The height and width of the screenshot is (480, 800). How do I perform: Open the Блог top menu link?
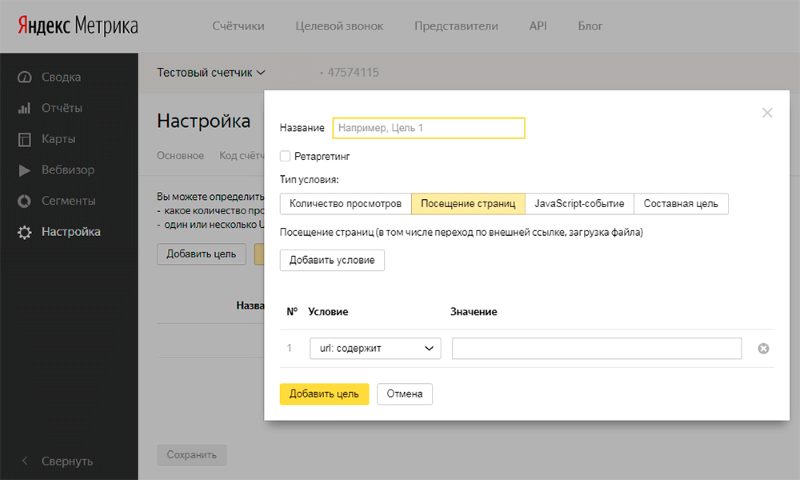(590, 26)
